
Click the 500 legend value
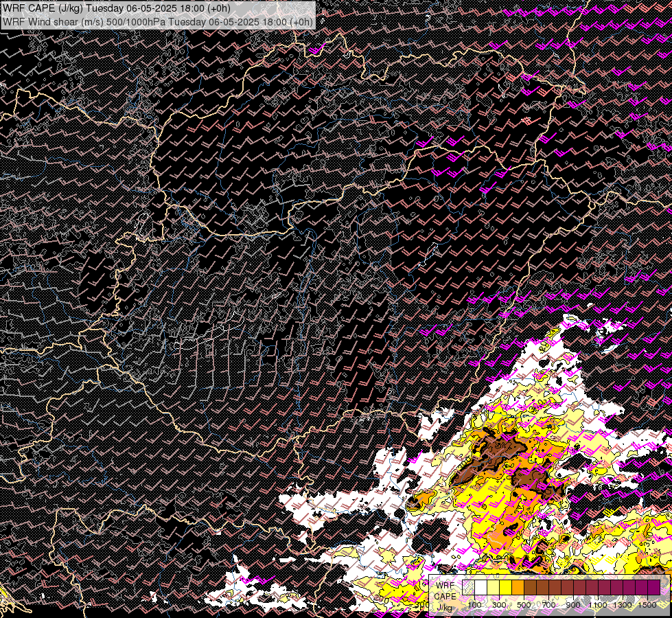(524, 605)
